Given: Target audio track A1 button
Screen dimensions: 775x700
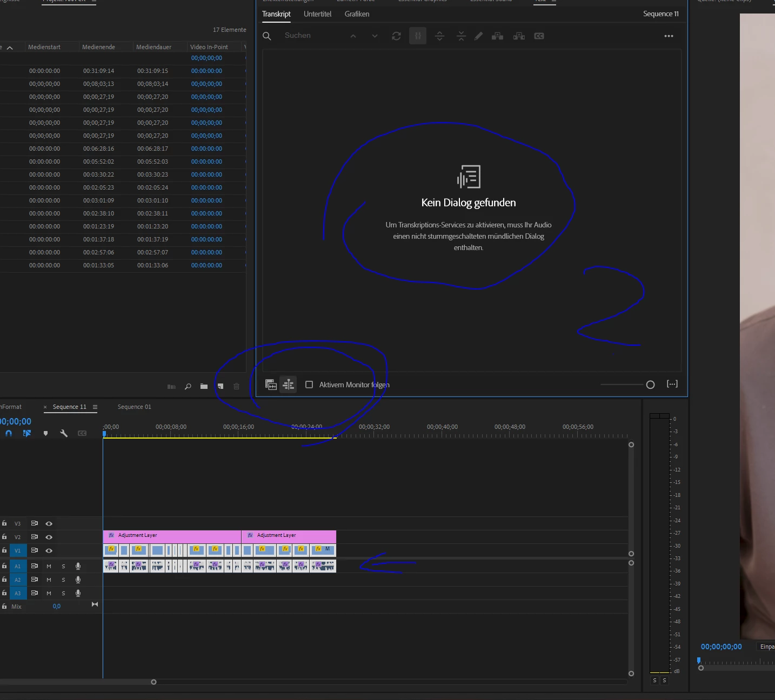Looking at the screenshot, I should [17, 566].
